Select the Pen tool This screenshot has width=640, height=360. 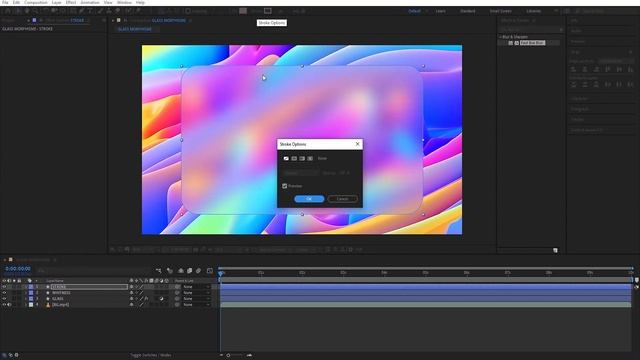click(x=82, y=11)
